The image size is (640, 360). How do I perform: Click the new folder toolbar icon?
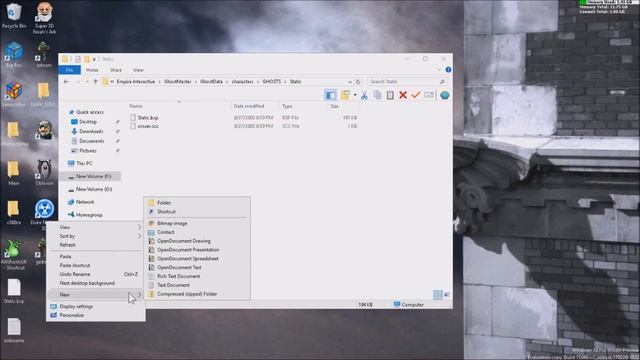(x=345, y=95)
